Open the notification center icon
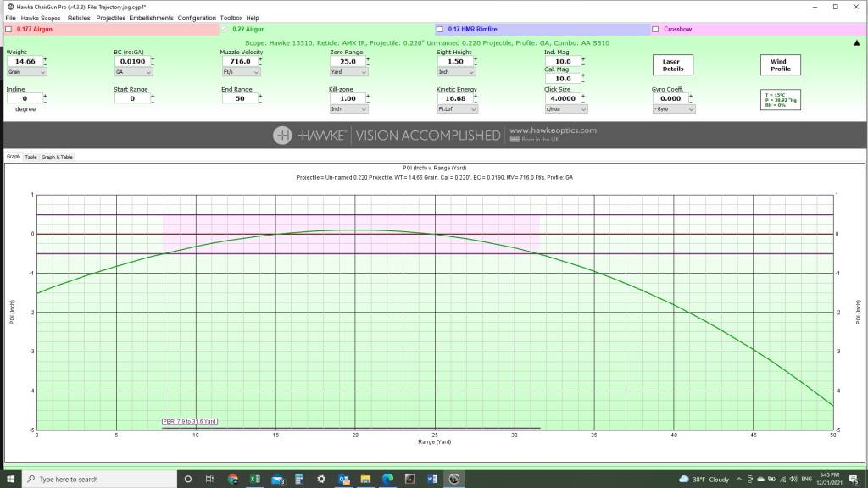This screenshot has height=488, width=868. (x=854, y=480)
